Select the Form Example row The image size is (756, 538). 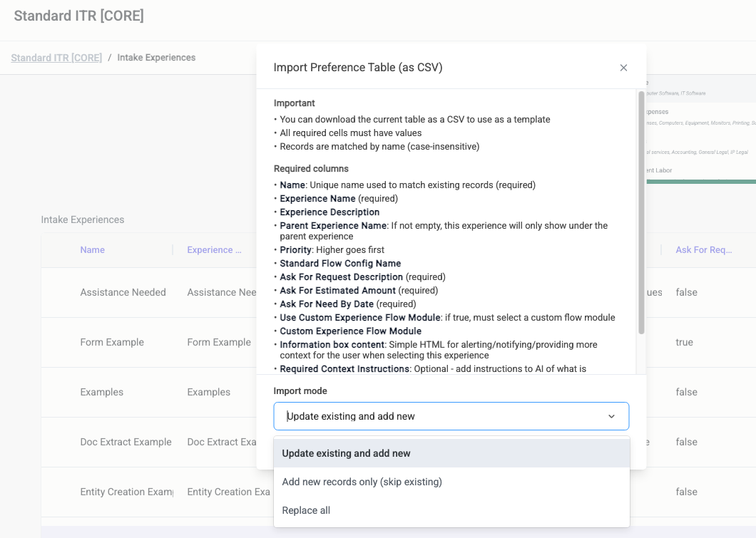click(x=112, y=342)
